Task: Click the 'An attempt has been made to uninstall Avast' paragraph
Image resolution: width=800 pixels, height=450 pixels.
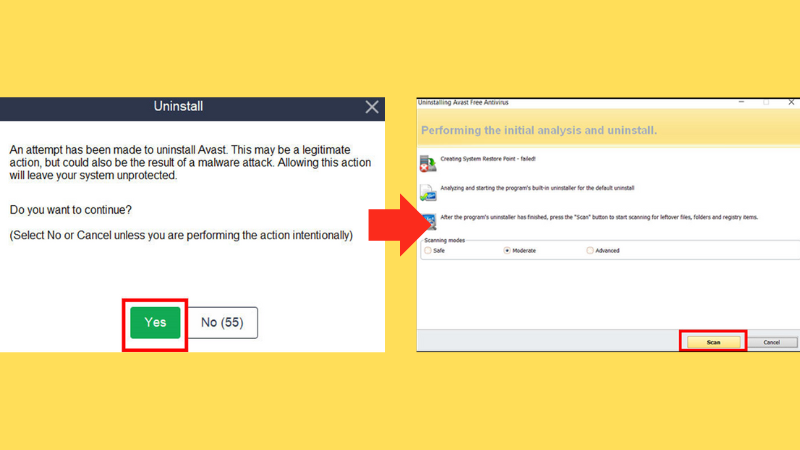Action: [x=190, y=163]
